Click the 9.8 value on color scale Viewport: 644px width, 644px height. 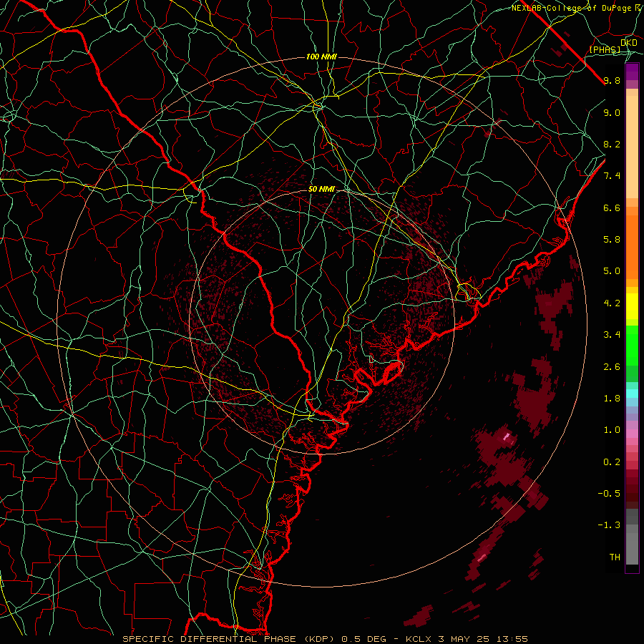tap(612, 81)
